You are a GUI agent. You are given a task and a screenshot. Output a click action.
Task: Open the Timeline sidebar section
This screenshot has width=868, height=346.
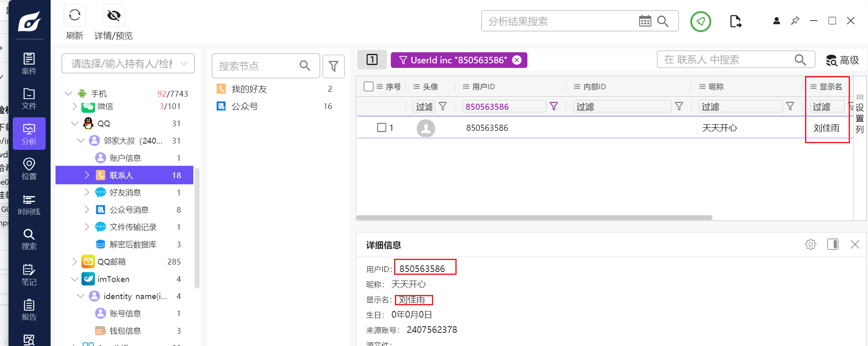click(29, 204)
